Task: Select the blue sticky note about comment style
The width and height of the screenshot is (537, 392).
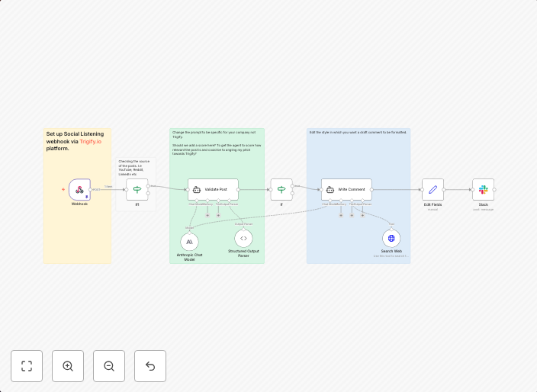Action: coord(359,160)
